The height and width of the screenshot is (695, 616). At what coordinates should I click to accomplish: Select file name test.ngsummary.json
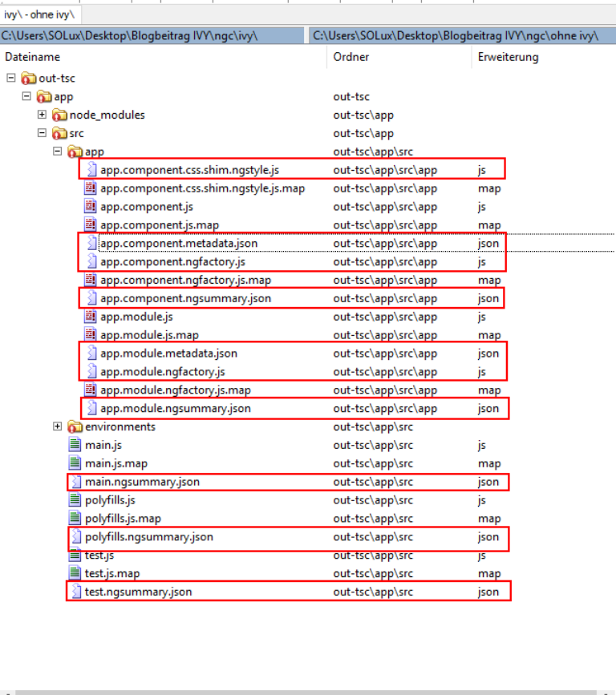click(x=138, y=592)
